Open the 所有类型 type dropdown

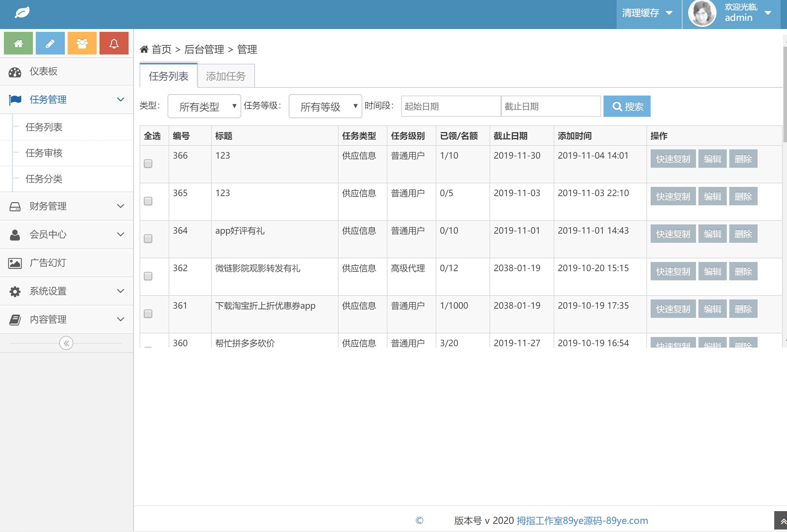tap(204, 106)
